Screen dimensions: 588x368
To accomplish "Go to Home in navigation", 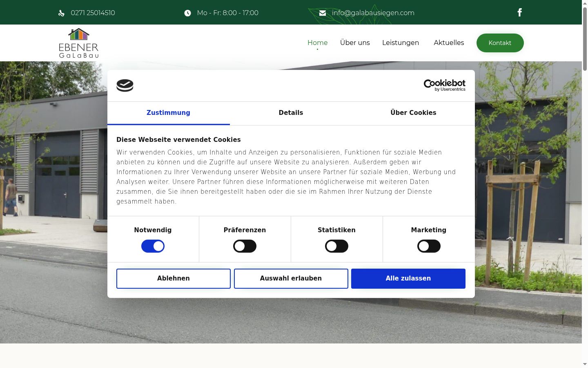I will coord(318,43).
